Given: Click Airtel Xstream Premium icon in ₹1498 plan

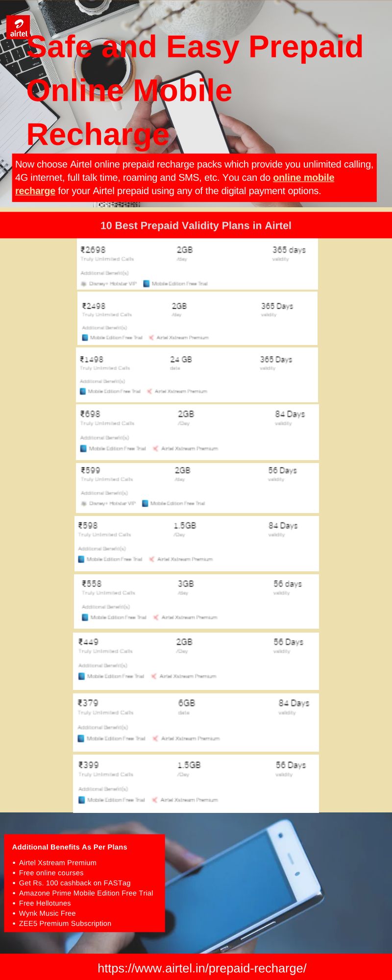Looking at the screenshot, I should pos(149,392).
